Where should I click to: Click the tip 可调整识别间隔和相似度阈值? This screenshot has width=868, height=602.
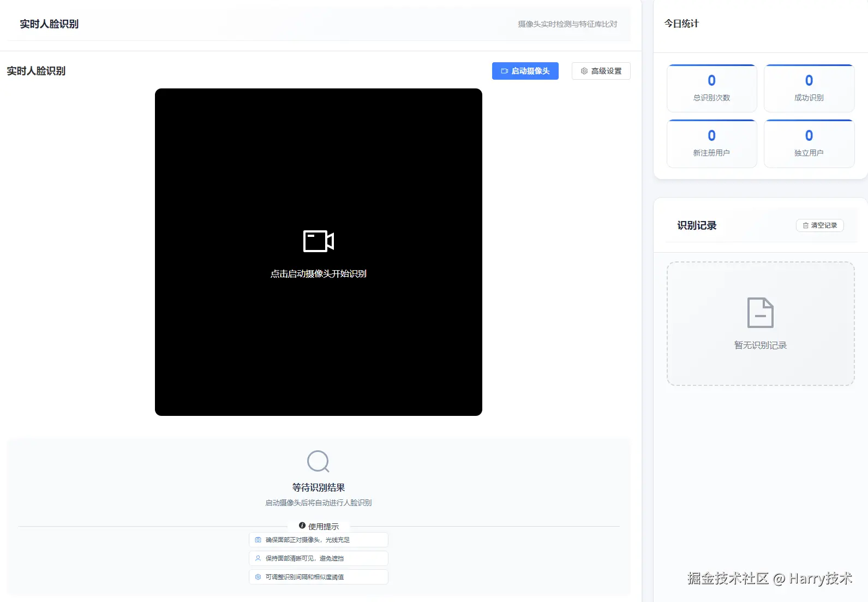319,577
